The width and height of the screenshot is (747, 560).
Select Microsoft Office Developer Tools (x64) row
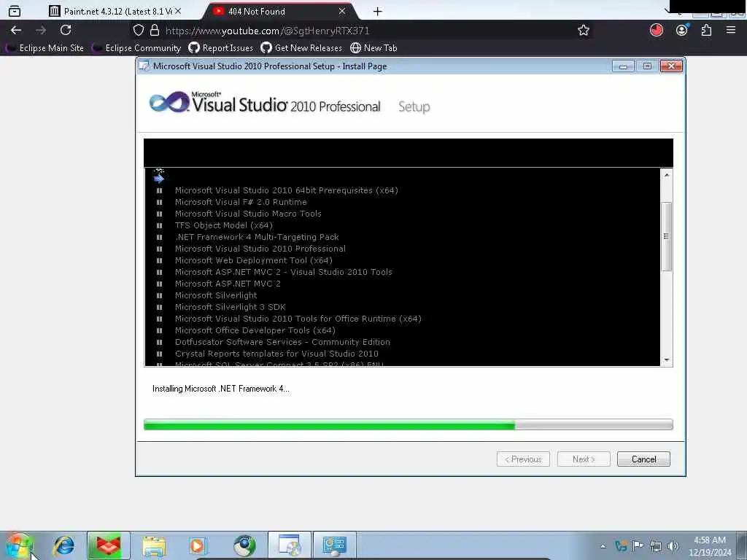pyautogui.click(x=255, y=330)
